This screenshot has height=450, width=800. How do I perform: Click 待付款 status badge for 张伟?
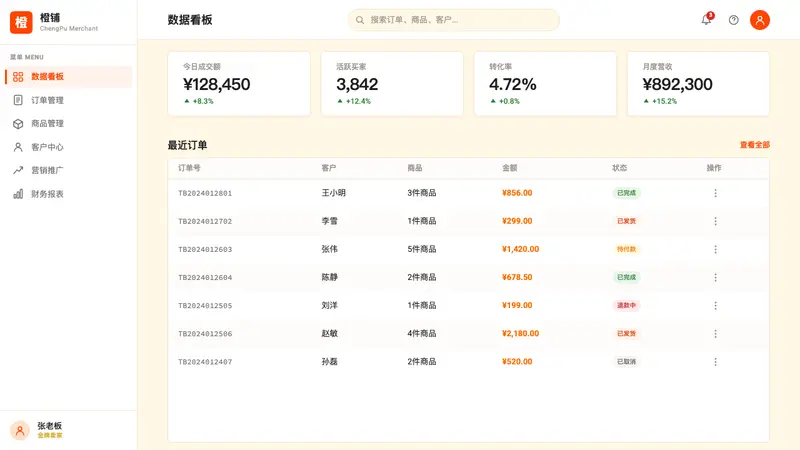627,249
